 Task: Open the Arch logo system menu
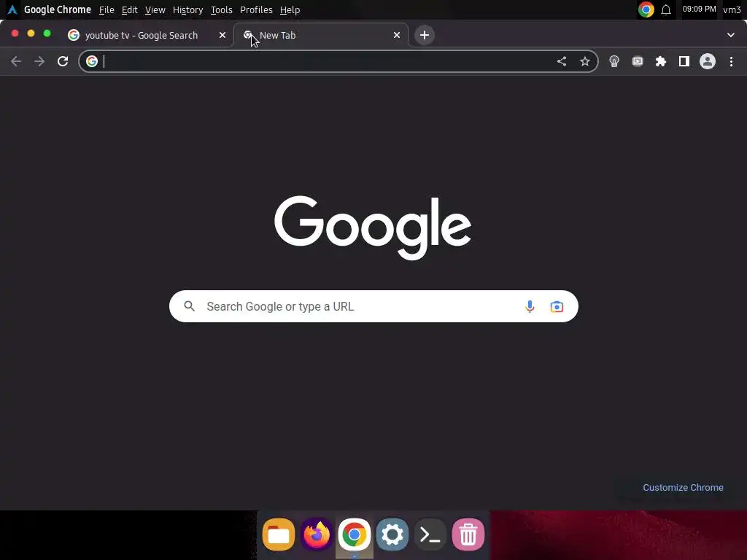[x=12, y=9]
